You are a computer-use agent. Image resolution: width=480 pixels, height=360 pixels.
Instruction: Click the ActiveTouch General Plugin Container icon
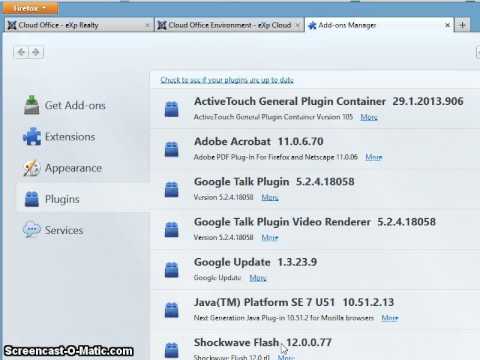[172, 109]
